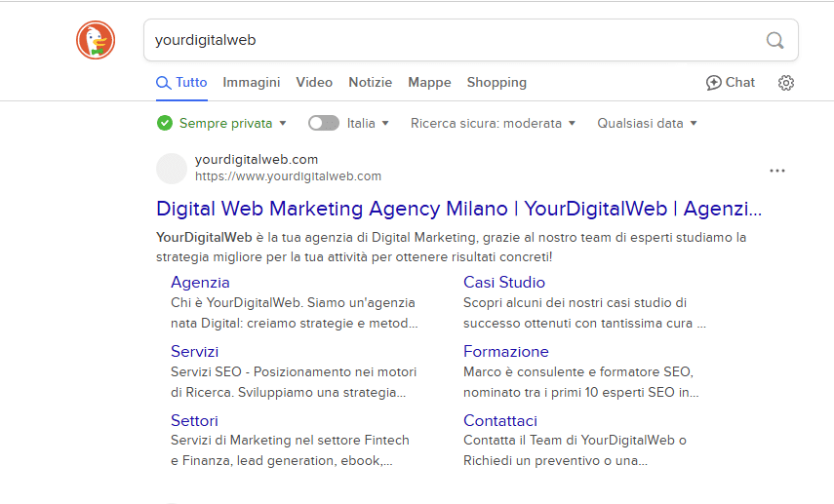Open Ricerca sicura: moderata dropdown
This screenshot has height=504, width=834.
(493, 124)
